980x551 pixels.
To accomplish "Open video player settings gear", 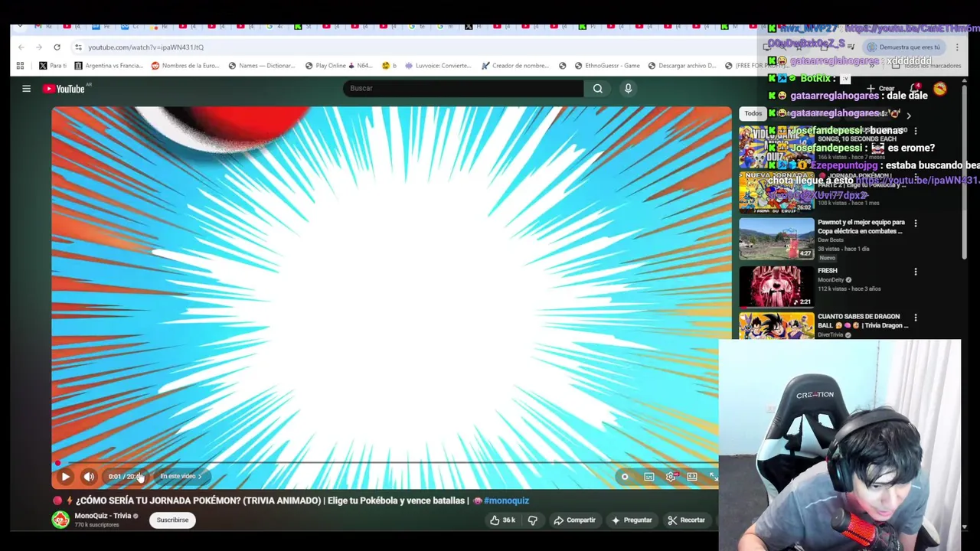I will pos(671,477).
